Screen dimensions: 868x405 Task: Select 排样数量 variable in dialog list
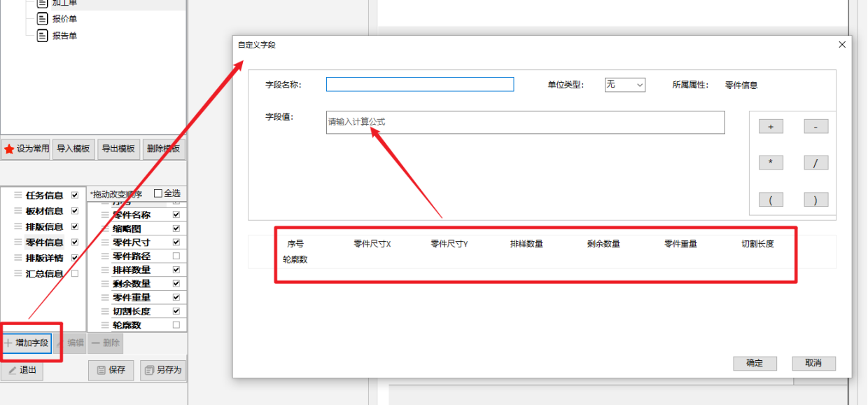pos(526,244)
